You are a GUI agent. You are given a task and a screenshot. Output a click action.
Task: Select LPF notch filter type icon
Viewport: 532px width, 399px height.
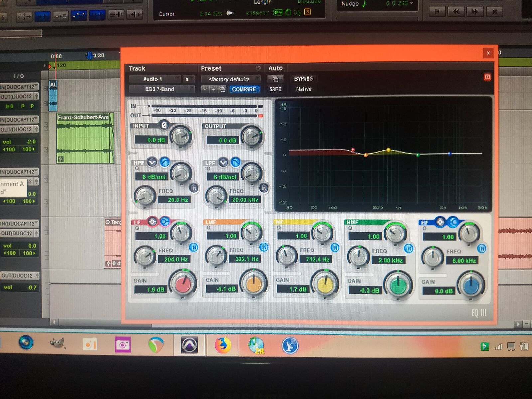[223, 162]
